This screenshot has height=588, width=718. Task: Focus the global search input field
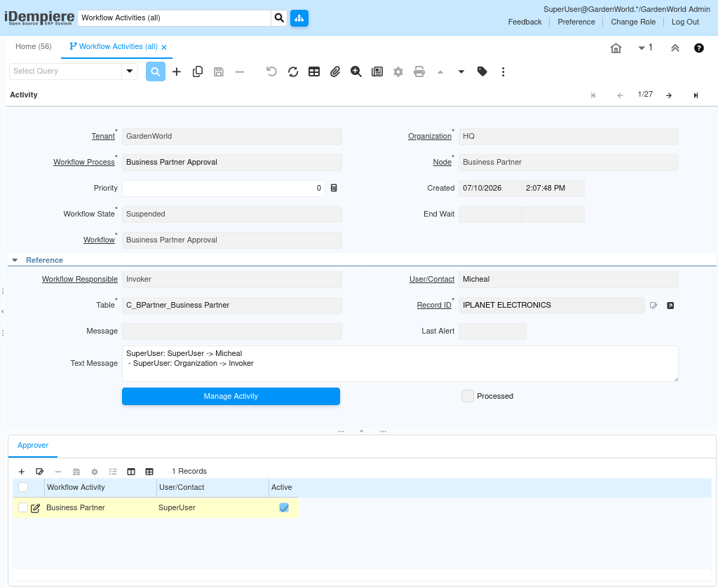[175, 18]
